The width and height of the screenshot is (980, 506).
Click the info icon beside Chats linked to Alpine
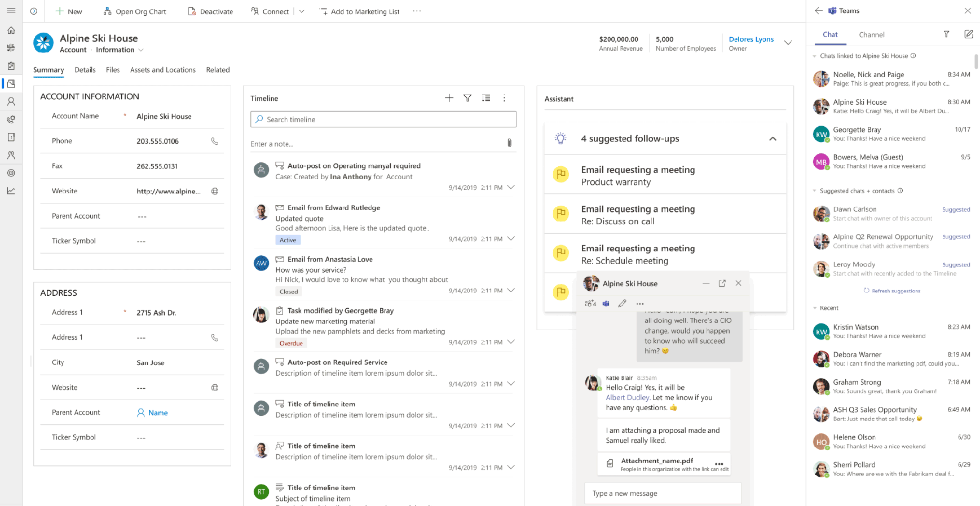tap(913, 56)
